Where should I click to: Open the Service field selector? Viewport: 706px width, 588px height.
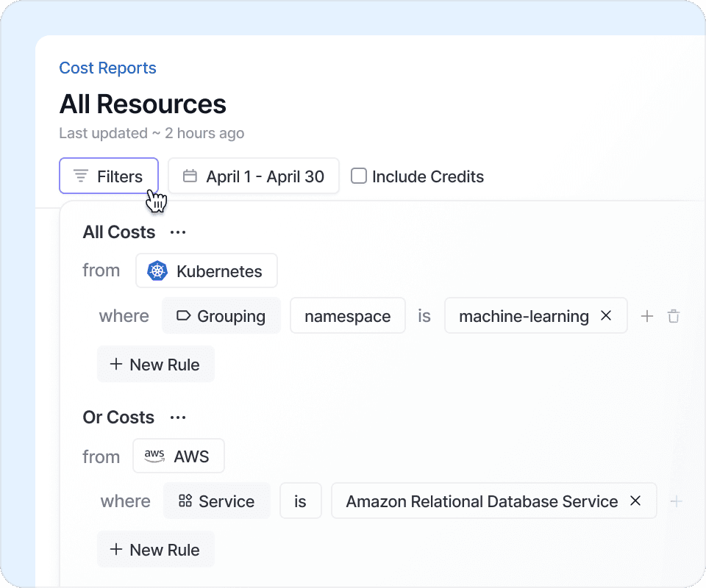click(217, 501)
